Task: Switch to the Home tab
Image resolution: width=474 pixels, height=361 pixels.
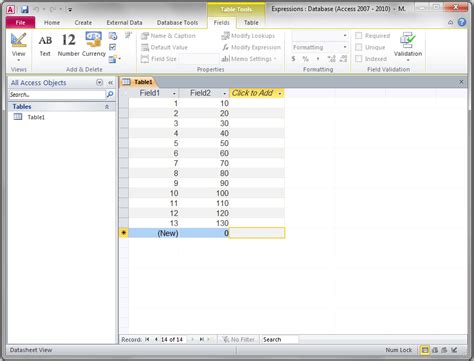Action: click(x=52, y=23)
